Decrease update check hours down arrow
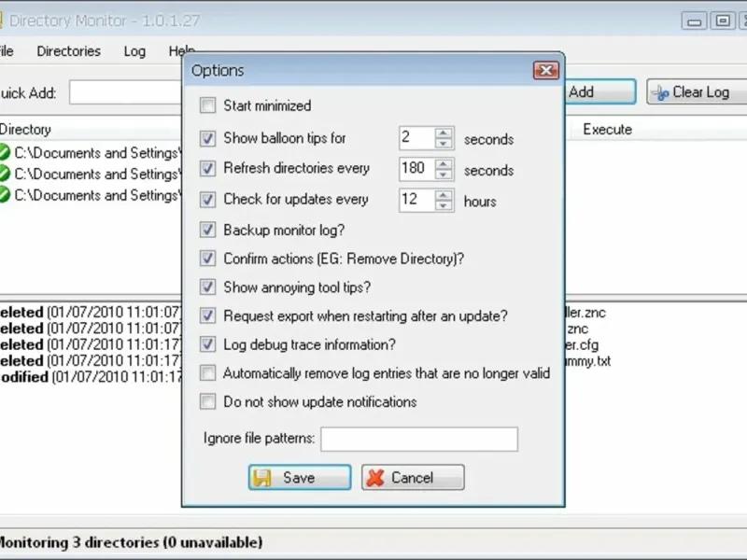 coord(444,205)
